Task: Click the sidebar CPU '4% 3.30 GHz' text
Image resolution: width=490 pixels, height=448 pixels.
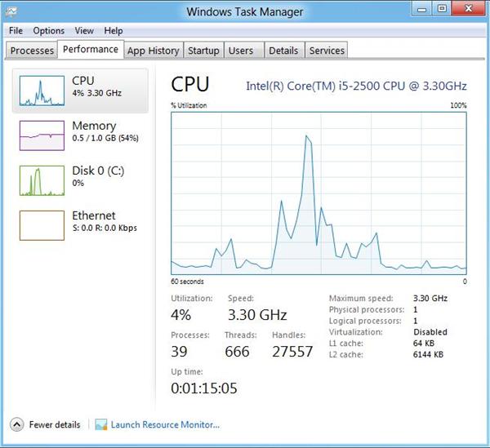Action: click(x=97, y=93)
